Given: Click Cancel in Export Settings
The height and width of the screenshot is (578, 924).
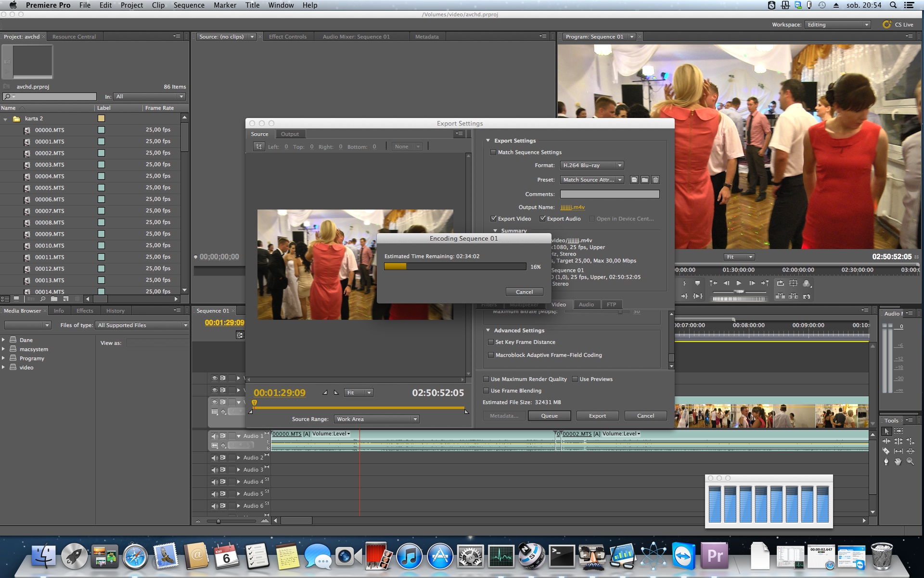Looking at the screenshot, I should (x=645, y=416).
